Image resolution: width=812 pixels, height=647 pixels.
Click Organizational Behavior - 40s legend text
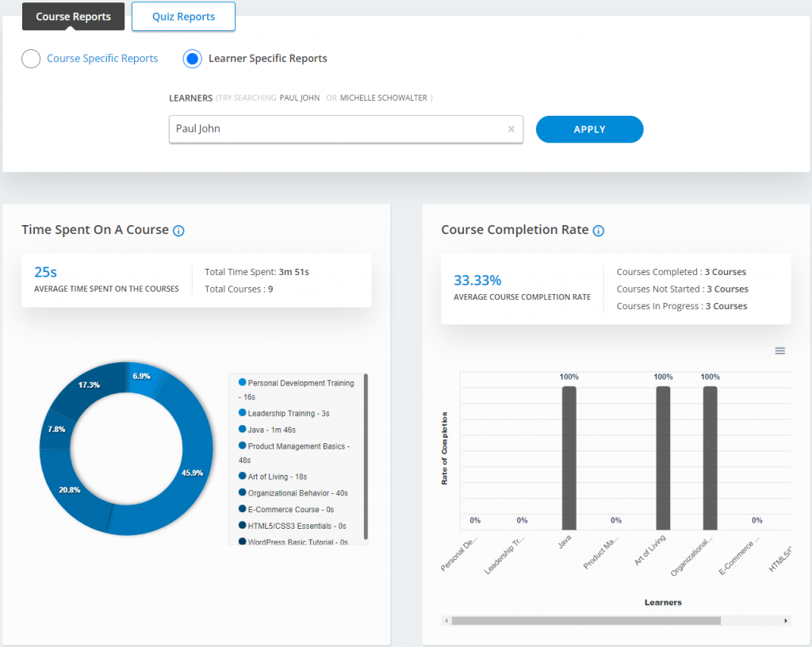click(298, 492)
